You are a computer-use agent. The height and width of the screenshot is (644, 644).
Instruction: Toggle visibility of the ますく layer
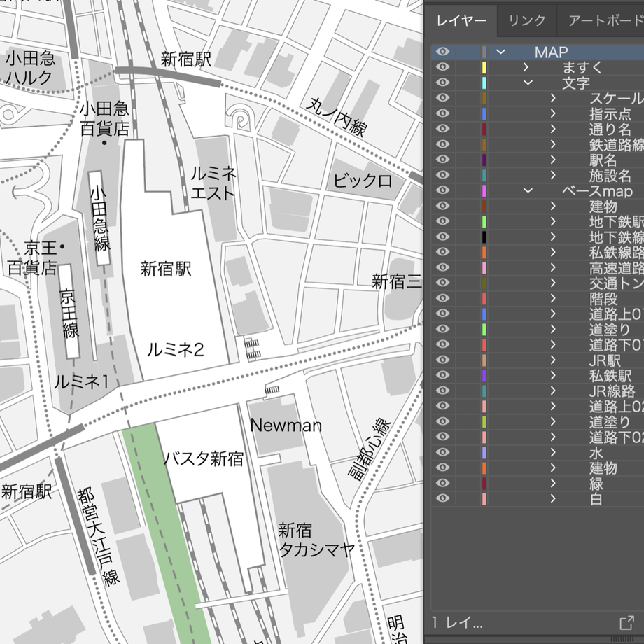[442, 67]
